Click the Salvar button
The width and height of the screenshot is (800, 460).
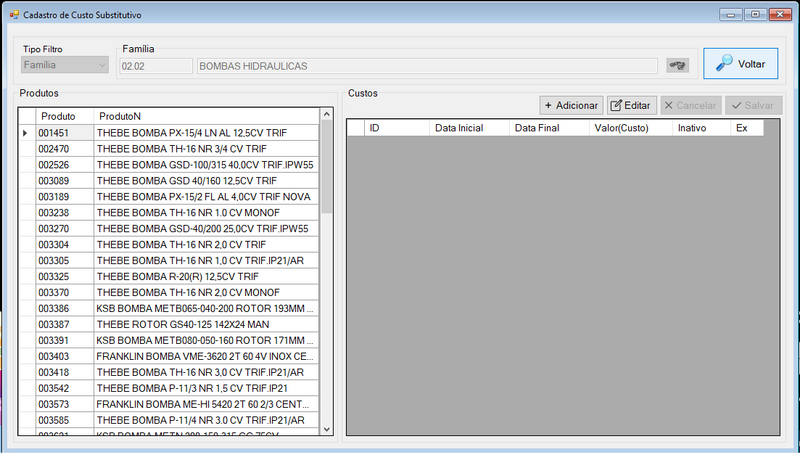(x=754, y=105)
